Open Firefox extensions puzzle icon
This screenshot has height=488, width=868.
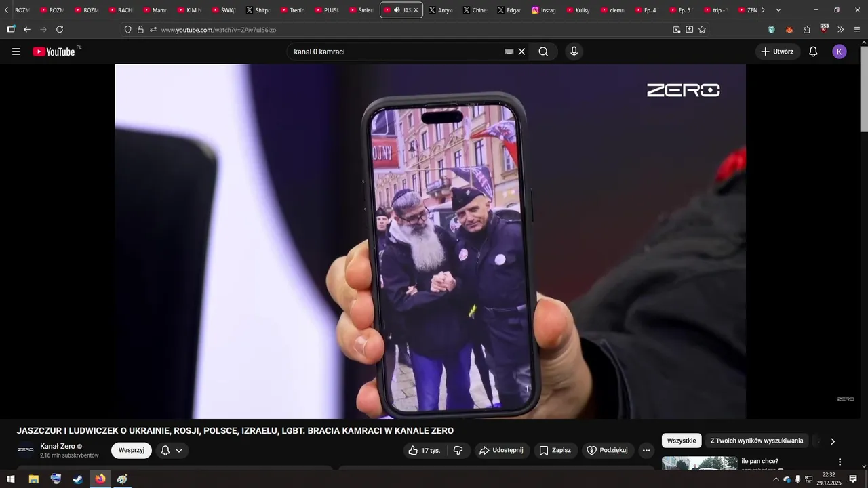click(x=806, y=29)
